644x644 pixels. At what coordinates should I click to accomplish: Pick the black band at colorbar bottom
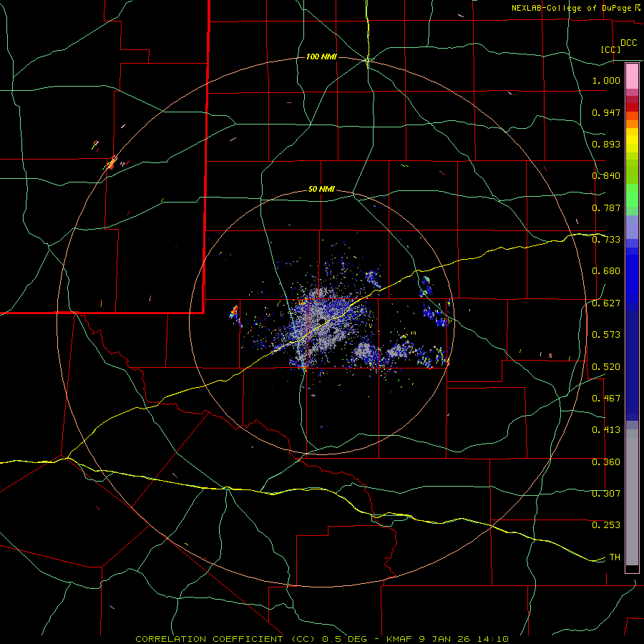tap(632, 569)
